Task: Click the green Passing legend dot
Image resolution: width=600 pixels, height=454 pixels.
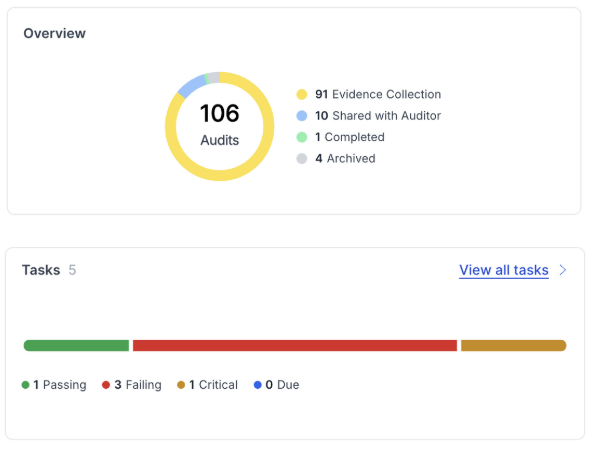Action: point(26,385)
